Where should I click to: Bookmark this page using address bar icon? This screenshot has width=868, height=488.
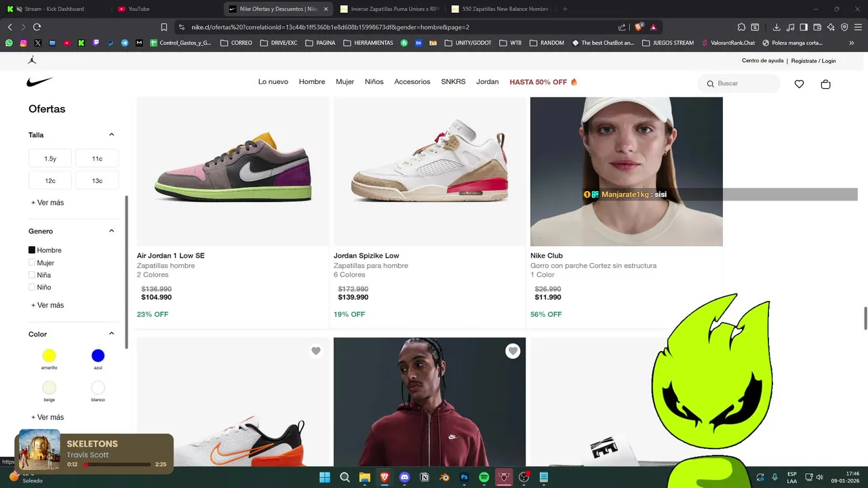(164, 27)
